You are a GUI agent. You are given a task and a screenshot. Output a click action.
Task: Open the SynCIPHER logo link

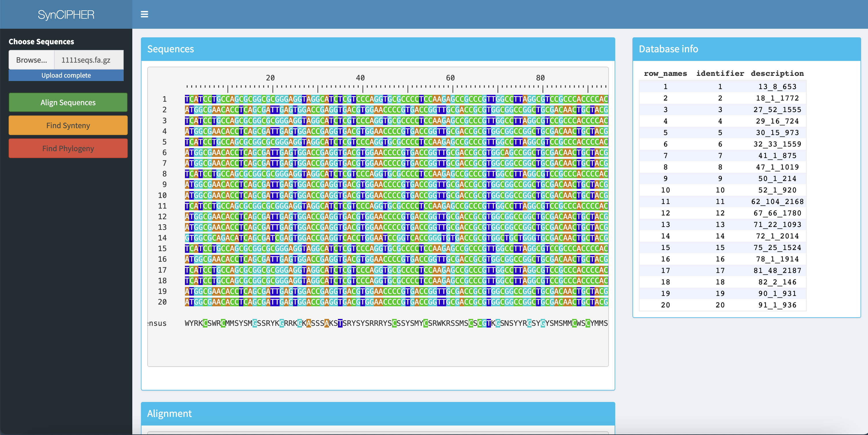(x=66, y=14)
